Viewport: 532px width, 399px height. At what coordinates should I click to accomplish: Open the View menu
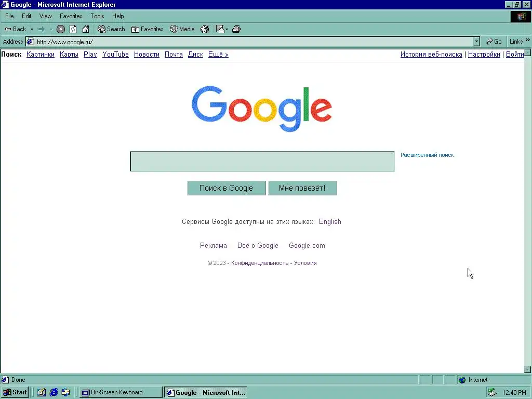point(46,16)
